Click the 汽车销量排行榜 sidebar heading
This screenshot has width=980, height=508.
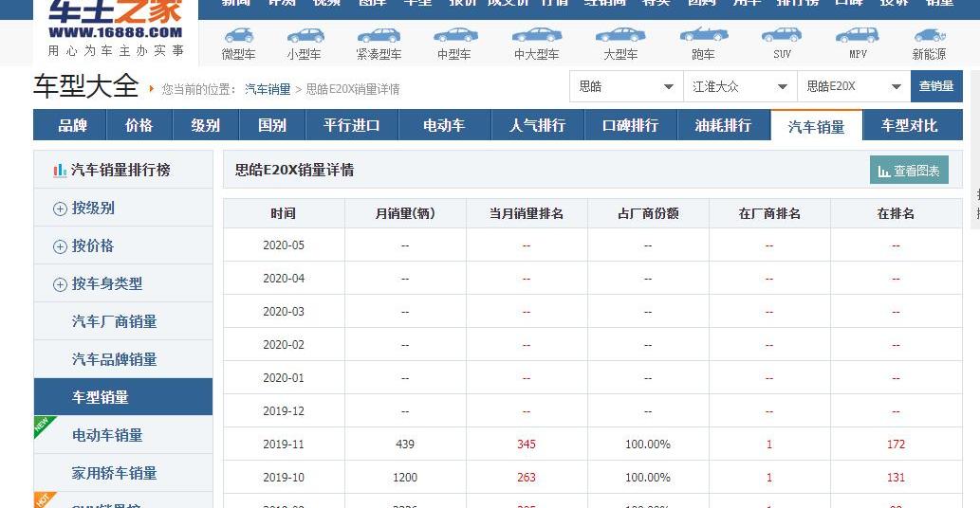[120, 170]
